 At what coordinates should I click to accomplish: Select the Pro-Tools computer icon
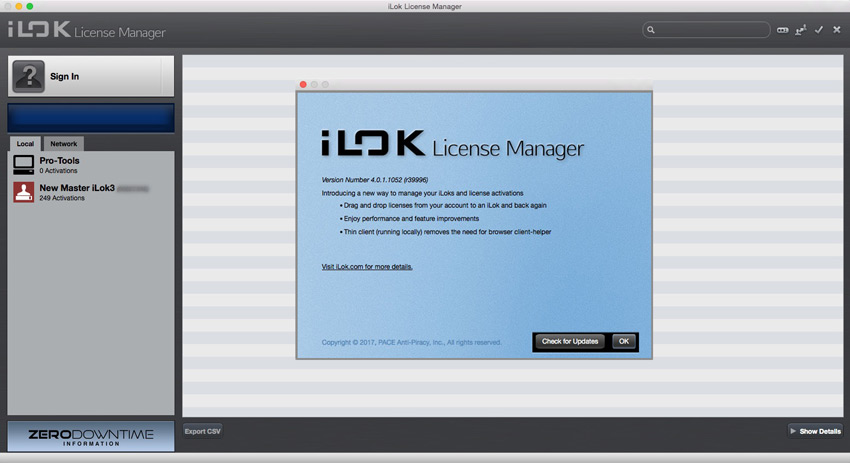[x=23, y=165]
